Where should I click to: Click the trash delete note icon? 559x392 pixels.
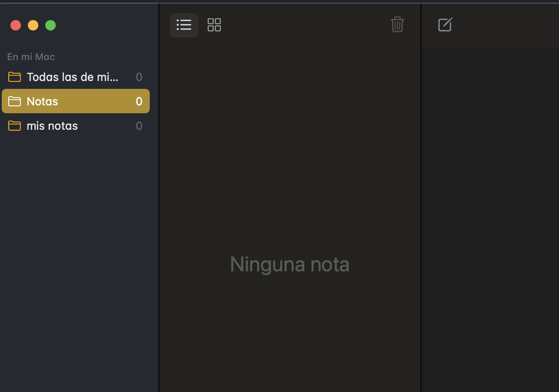pyautogui.click(x=397, y=24)
